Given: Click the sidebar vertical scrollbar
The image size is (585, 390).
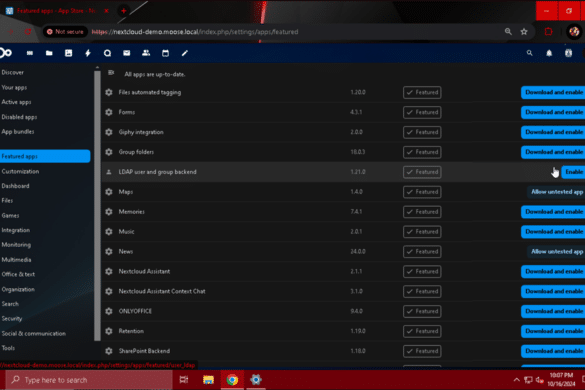Looking at the screenshot, I should point(97,205).
